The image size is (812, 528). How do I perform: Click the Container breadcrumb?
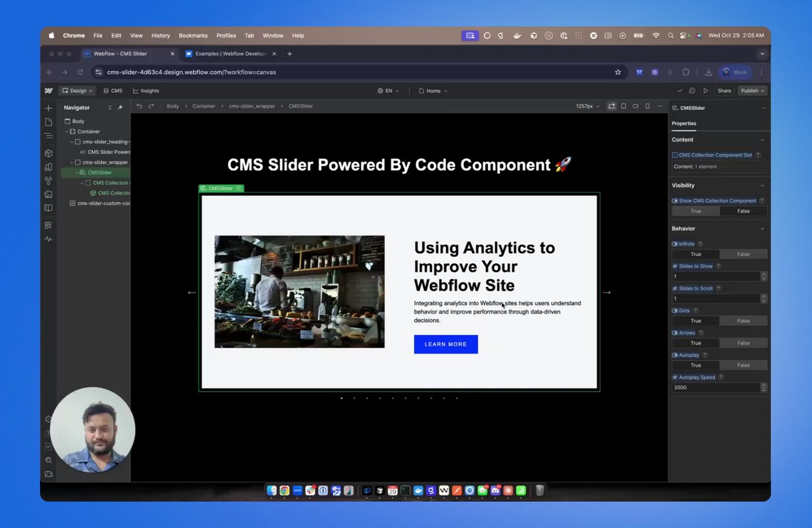pos(204,106)
